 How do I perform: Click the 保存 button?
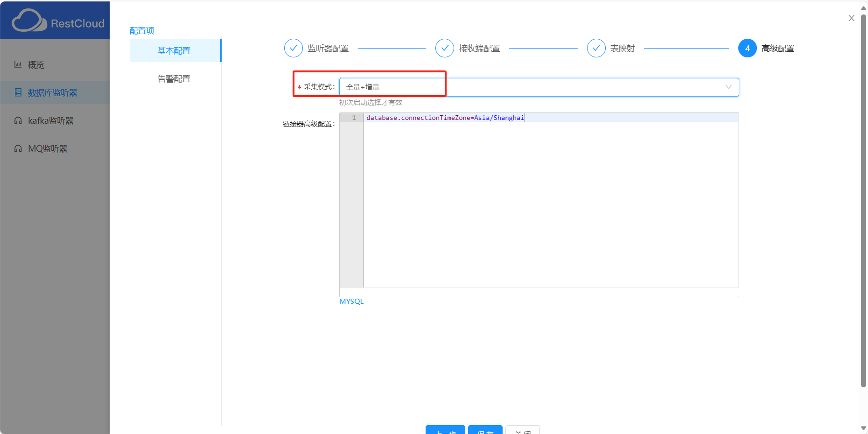point(485,430)
